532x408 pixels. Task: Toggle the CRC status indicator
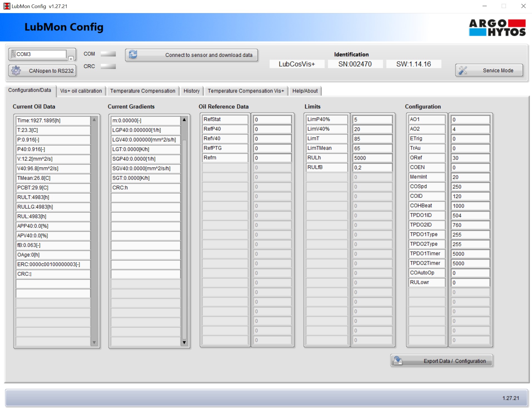pyautogui.click(x=108, y=66)
